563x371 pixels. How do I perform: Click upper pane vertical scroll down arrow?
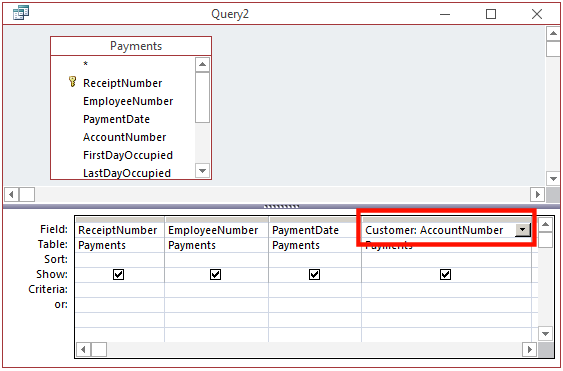pos(553,178)
